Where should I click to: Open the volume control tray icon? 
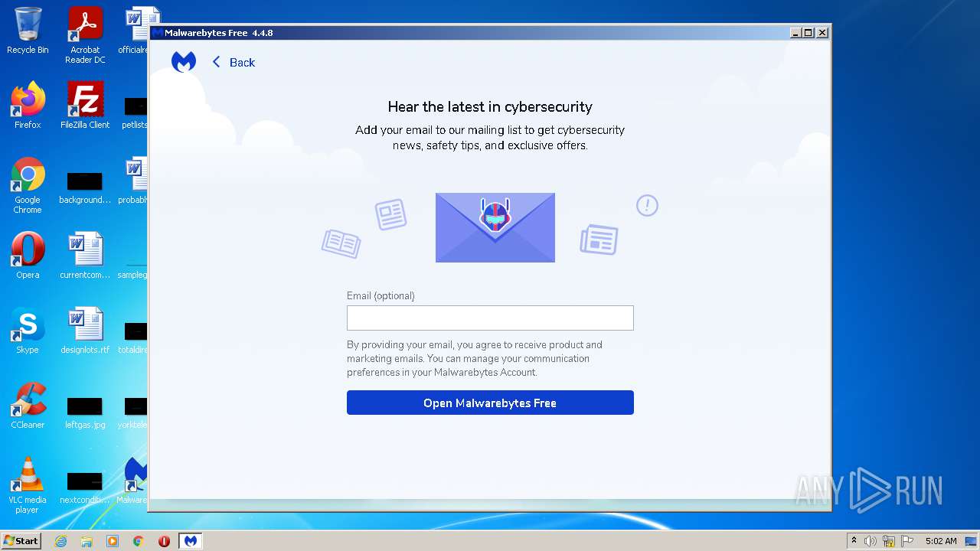(x=871, y=541)
